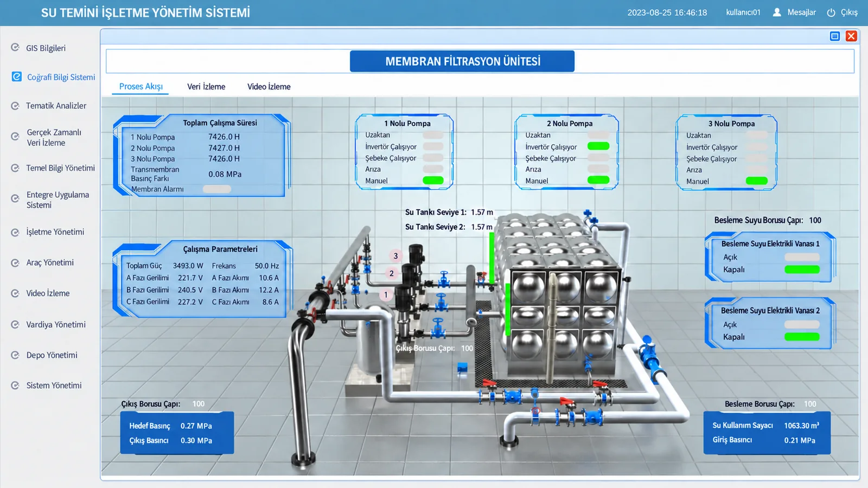
Task: Click the kullanıcı01 username
Action: click(743, 12)
